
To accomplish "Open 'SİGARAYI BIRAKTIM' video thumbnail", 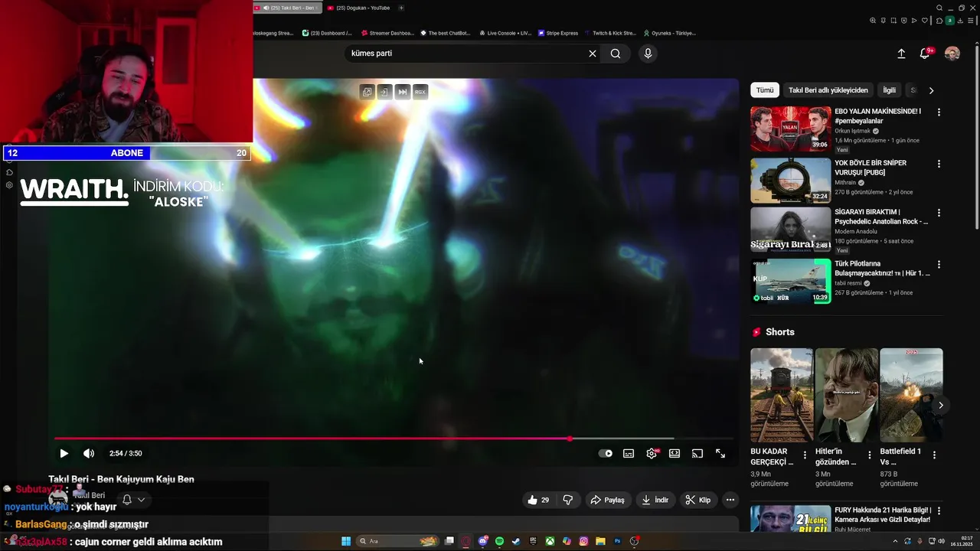I will 790,230.
